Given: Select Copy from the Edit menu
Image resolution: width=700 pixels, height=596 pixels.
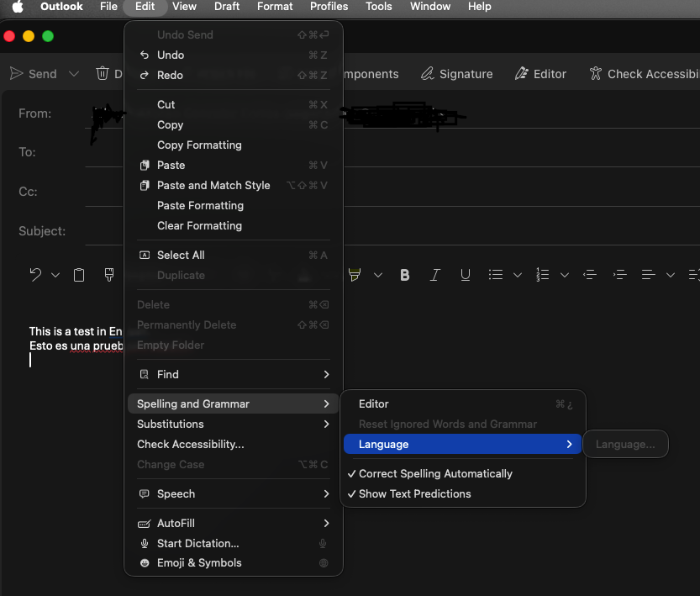Looking at the screenshot, I should [x=233, y=124].
